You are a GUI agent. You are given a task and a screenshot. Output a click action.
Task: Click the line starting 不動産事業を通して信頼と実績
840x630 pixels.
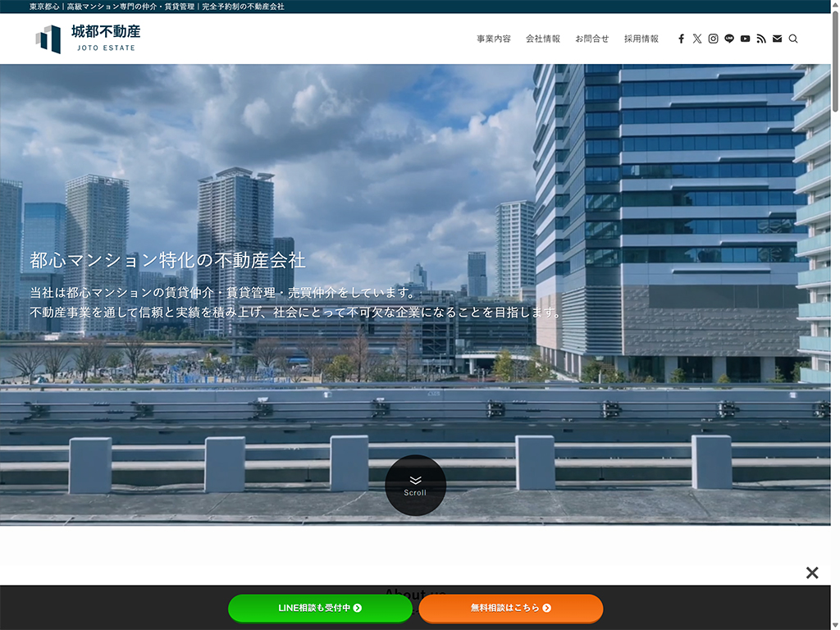[295, 313]
